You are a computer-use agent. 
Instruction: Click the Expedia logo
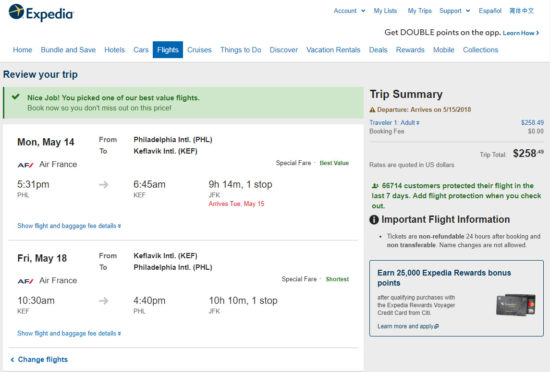click(41, 13)
